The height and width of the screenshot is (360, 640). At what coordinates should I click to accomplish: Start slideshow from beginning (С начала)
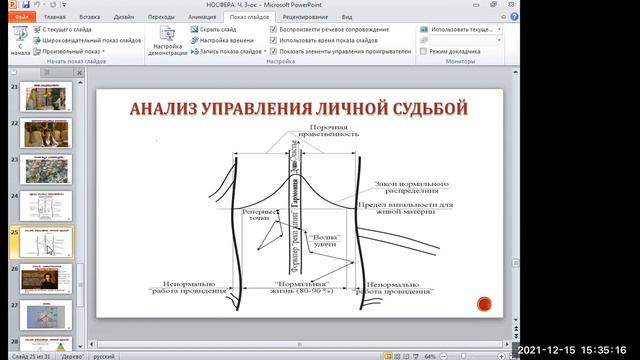20,40
